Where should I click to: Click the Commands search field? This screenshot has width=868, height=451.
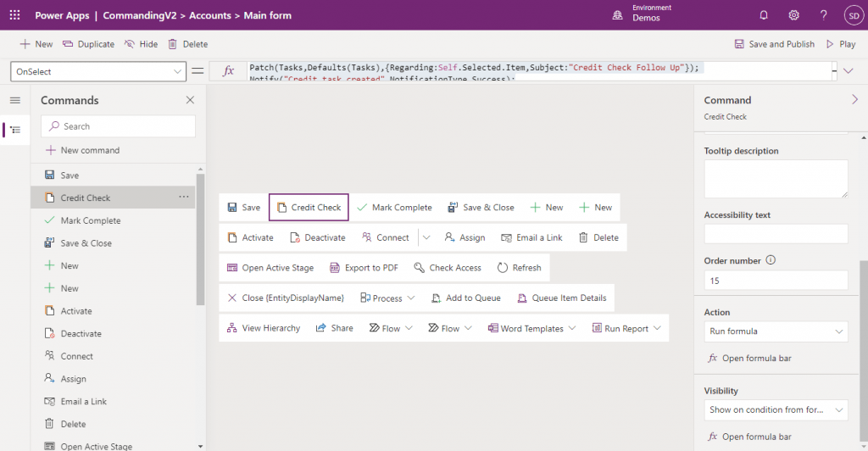tap(118, 126)
